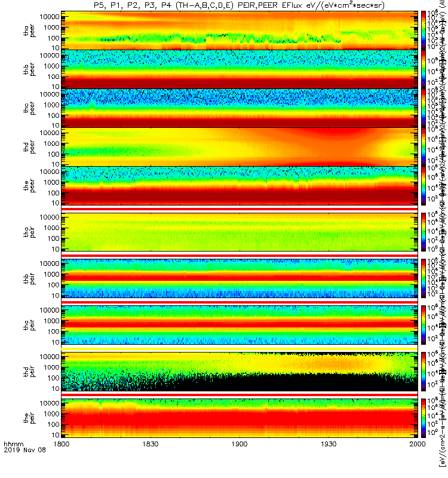The image size is (448, 478).
Task: Click the thb peir ion spectrogram panel
Action: pos(240,278)
